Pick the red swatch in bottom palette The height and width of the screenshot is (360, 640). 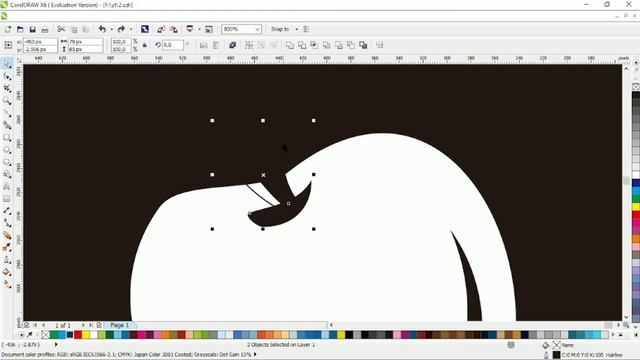(78, 335)
